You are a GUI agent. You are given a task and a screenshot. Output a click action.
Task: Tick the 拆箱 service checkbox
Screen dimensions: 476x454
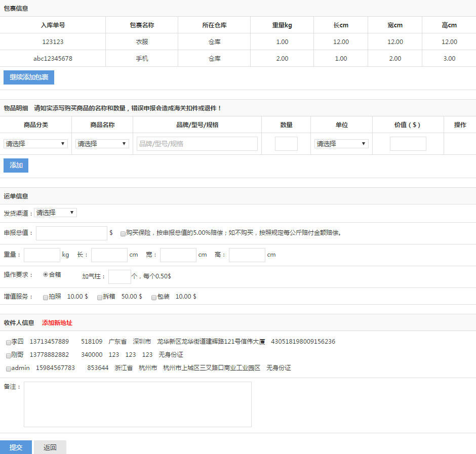100,298
